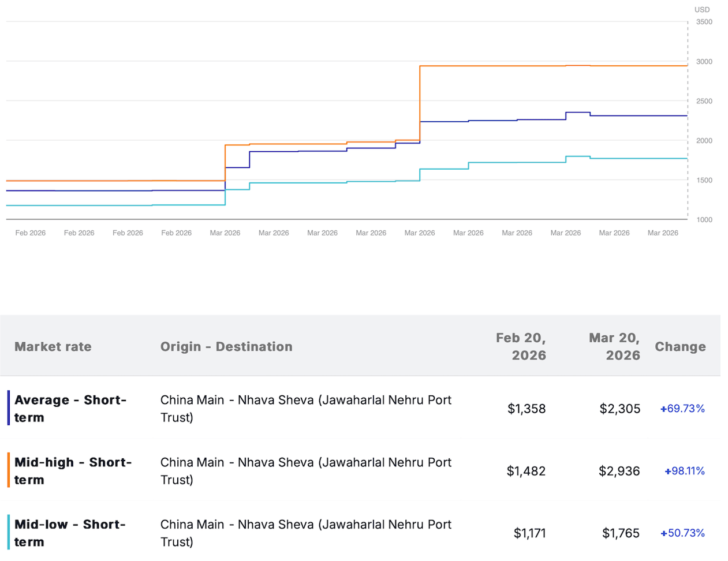Click the Feb 20, 2026 column header
This screenshot has width=728, height=561.
(521, 346)
